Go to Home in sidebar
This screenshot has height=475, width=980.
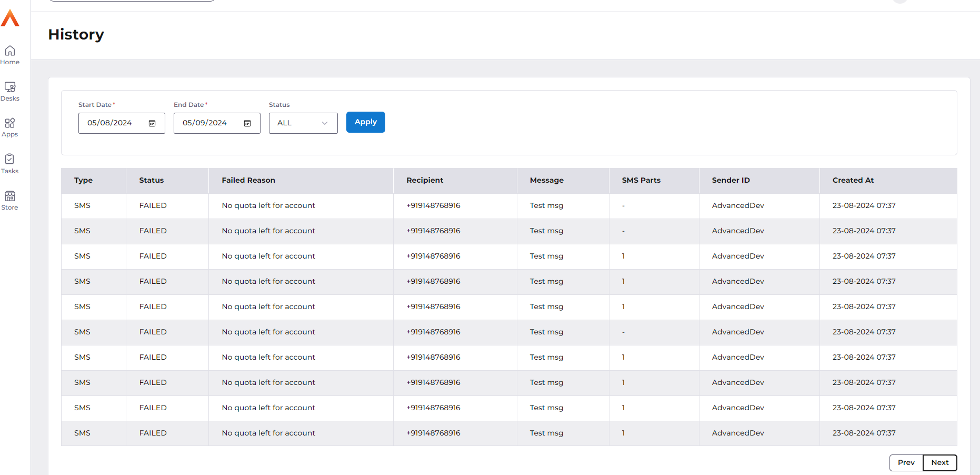click(10, 55)
